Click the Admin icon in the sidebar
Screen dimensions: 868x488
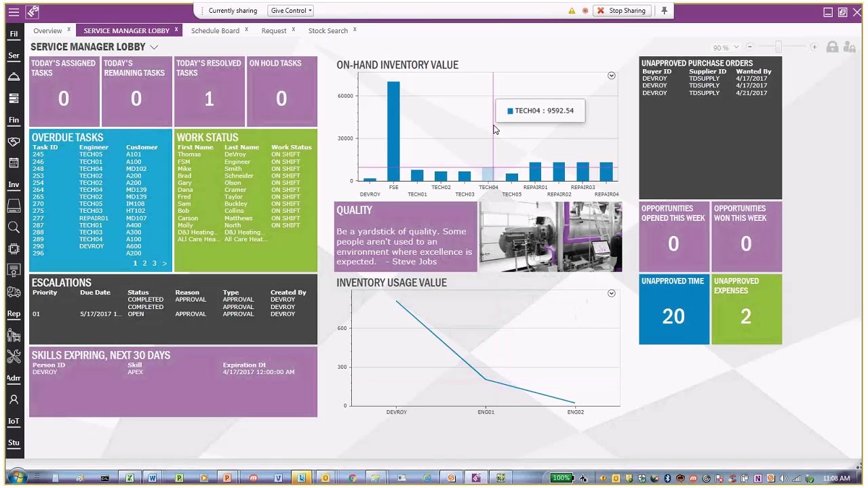pos(14,378)
